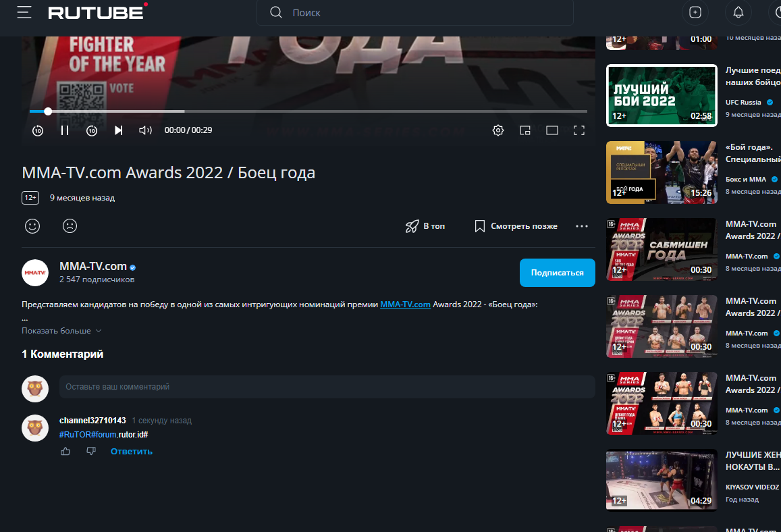The width and height of the screenshot is (781, 532).
Task: Open MMA-TV.com link in description
Action: tap(405, 304)
